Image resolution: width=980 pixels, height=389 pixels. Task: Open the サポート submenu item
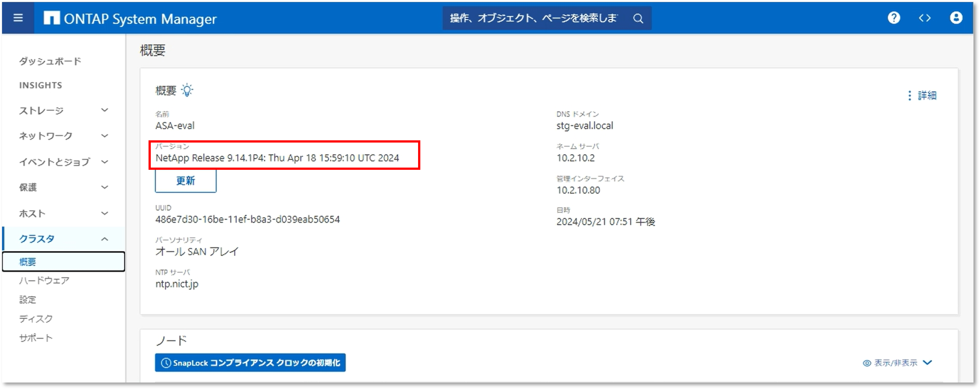click(x=36, y=338)
